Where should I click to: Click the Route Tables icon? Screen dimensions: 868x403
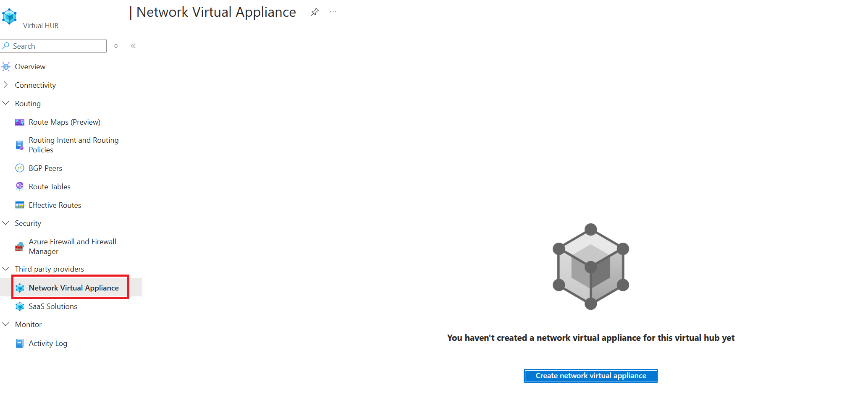(20, 186)
